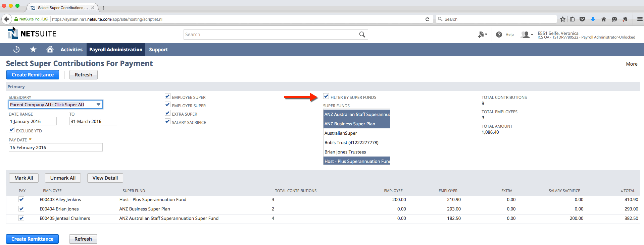644x245 pixels.
Task: Close the Select Super Contributions browser tab
Action: tap(93, 8)
